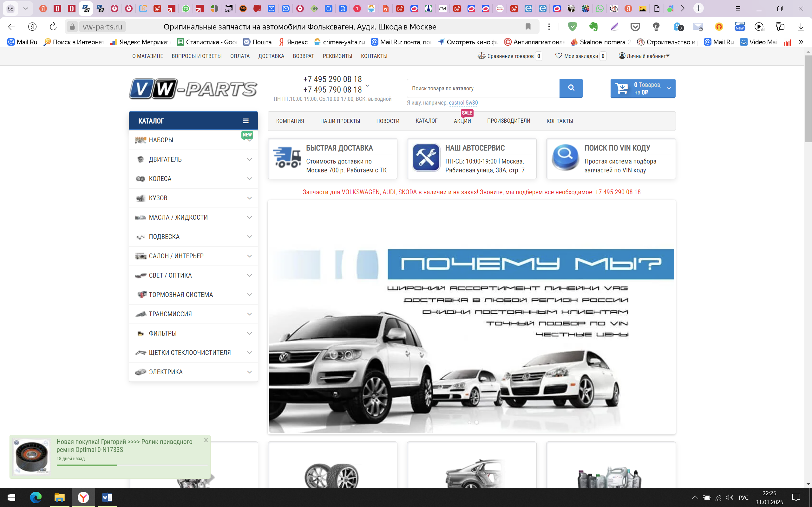Click the blue magnifier search button

pos(571,88)
